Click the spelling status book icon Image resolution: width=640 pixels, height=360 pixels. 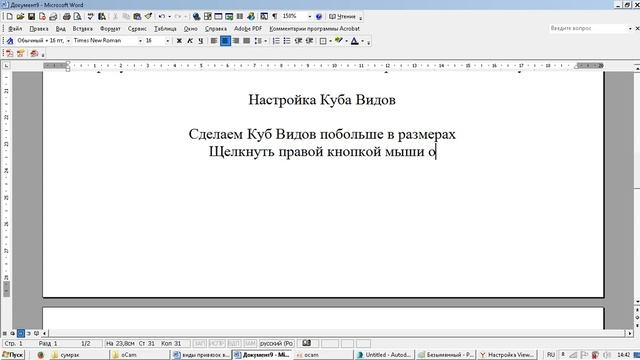tap(307, 344)
